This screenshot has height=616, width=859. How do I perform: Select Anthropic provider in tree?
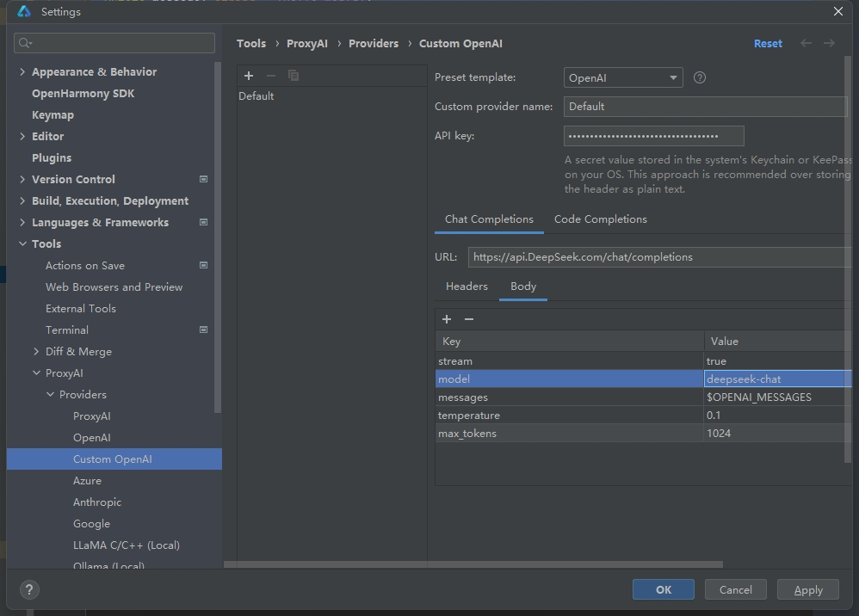(97, 502)
